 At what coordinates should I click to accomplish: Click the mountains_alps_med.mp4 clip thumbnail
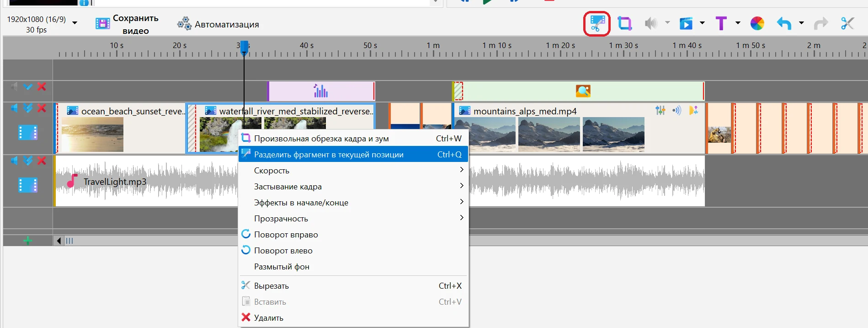[x=485, y=134]
